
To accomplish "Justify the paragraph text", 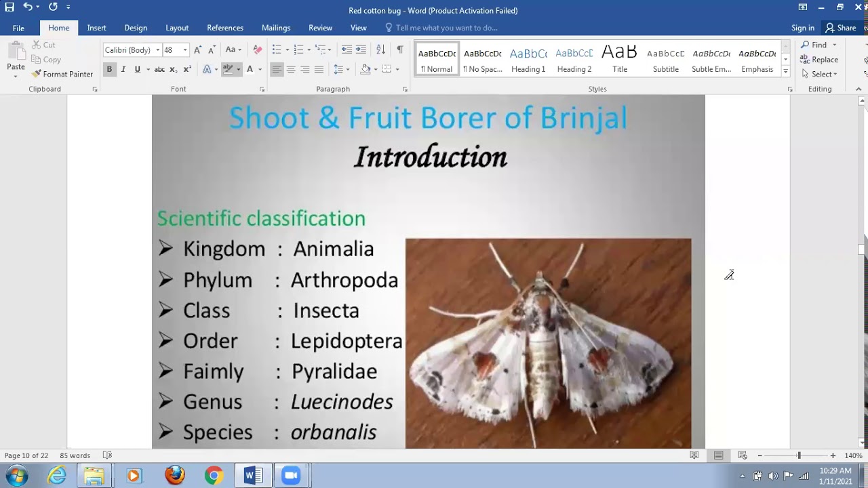I will click(x=319, y=69).
